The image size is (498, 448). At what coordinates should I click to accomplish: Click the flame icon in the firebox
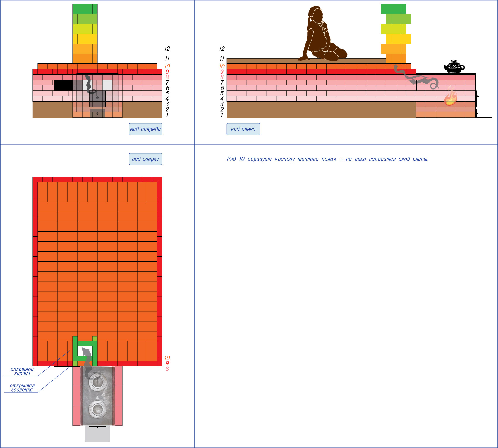[x=450, y=97]
